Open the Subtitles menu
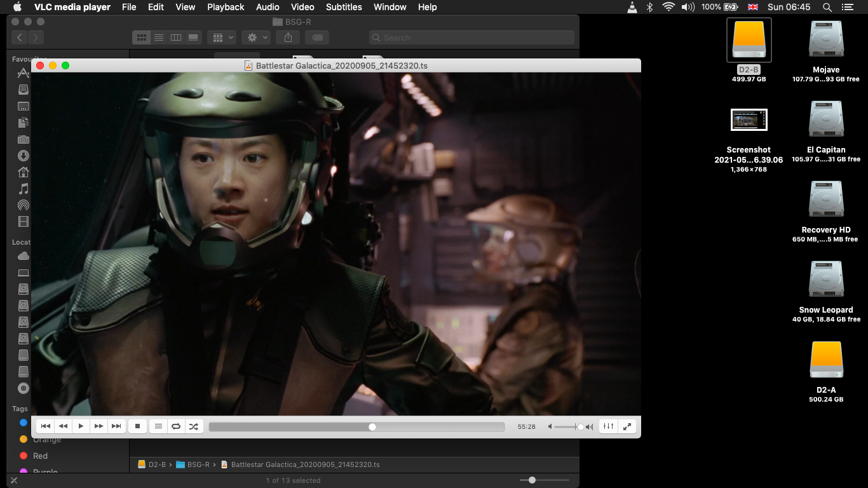The image size is (868, 488). click(x=344, y=7)
